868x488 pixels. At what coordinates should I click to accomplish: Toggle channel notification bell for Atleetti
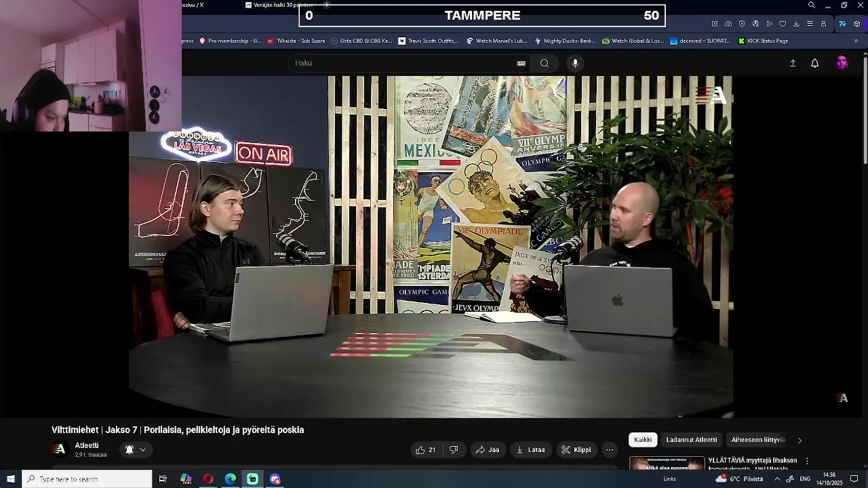coord(129,449)
